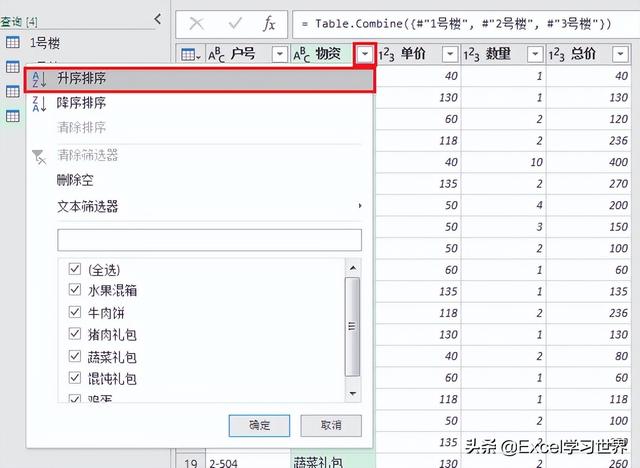Expand the 文本筛选器 submenu arrow
Viewport: 640px width, 468px height.
pyautogui.click(x=360, y=206)
